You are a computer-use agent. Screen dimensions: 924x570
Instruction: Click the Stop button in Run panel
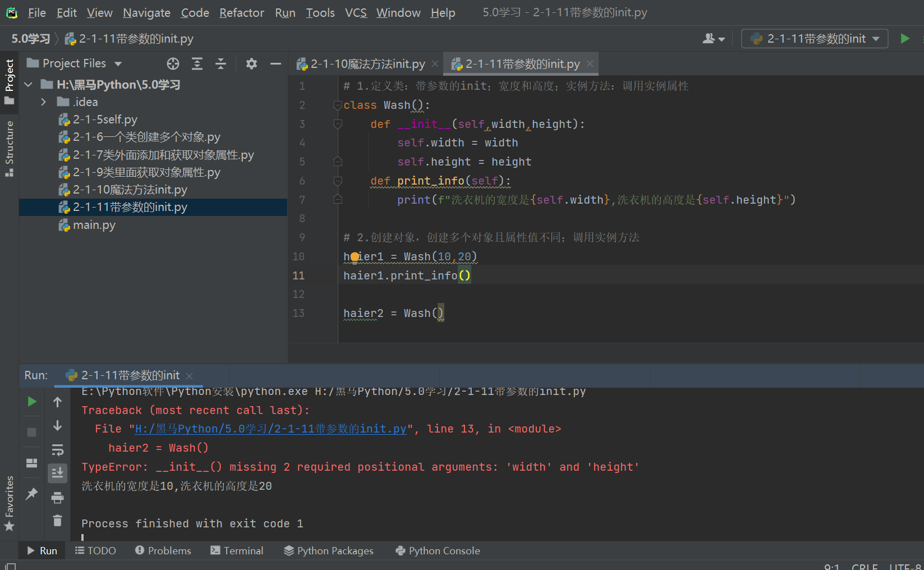[32, 432]
